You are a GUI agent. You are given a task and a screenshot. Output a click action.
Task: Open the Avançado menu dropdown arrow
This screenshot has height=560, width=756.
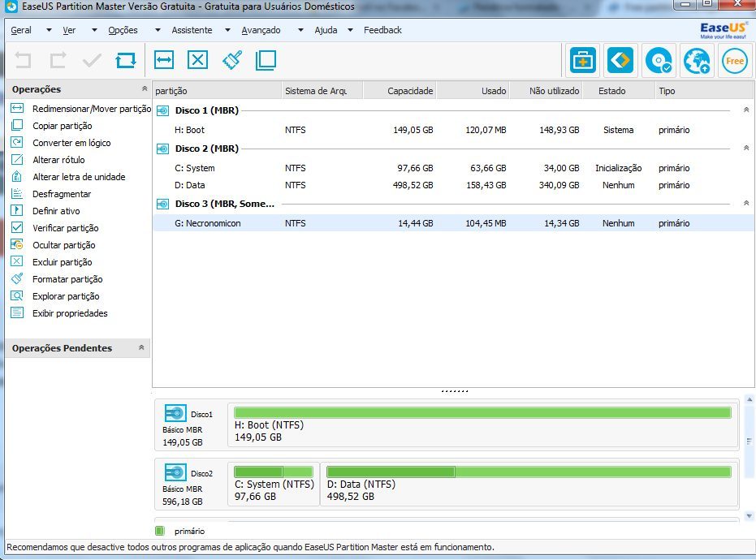point(300,30)
